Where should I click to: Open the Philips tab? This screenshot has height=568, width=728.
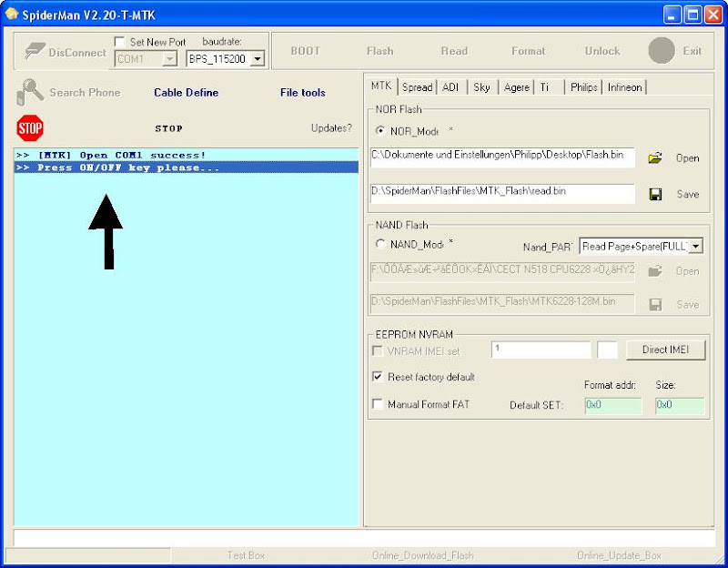click(583, 87)
